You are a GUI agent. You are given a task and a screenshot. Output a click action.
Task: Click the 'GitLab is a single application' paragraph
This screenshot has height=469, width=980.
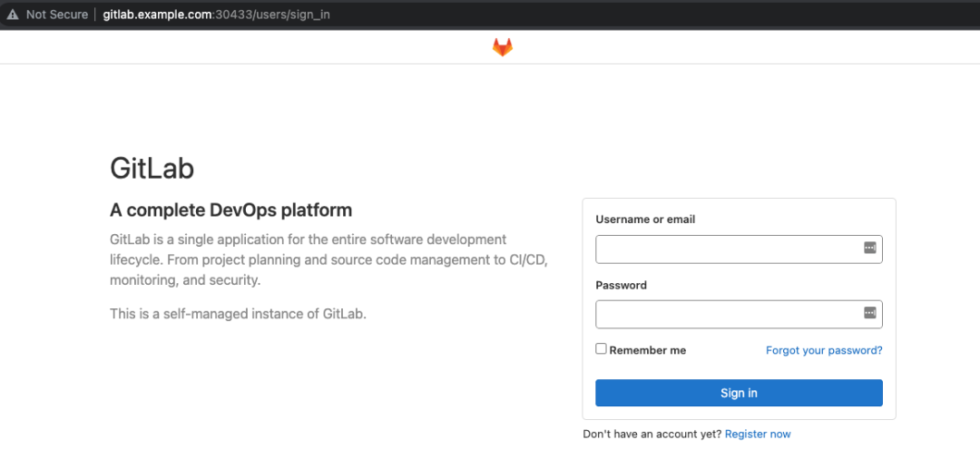328,259
